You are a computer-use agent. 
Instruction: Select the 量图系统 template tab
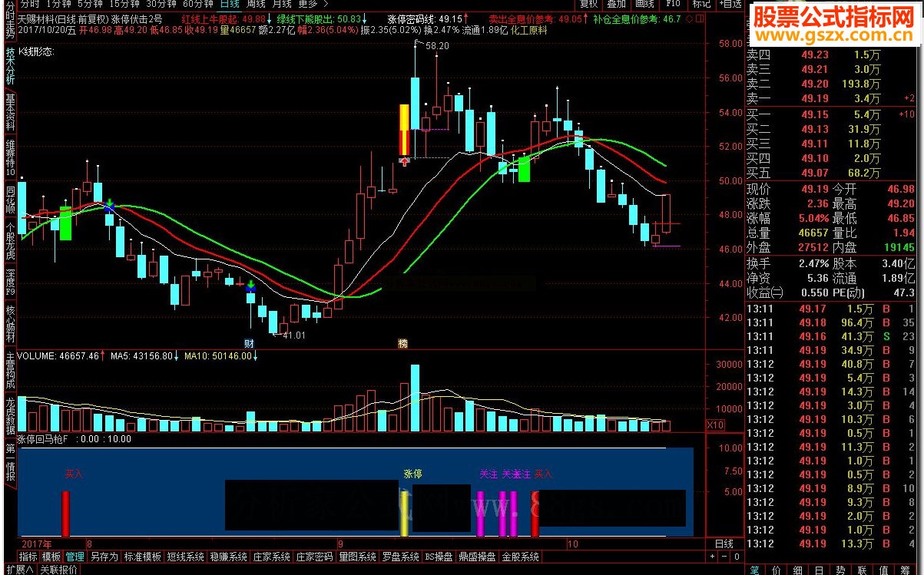click(x=357, y=557)
